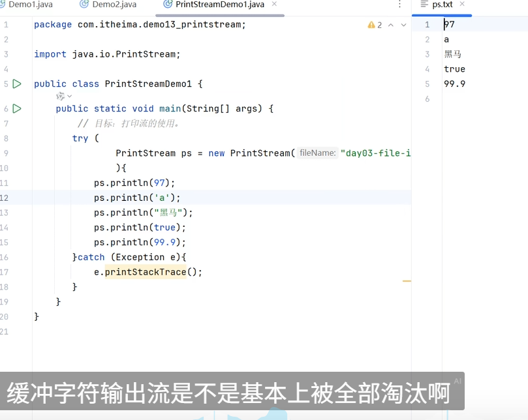528x420 pixels.
Task: Open the editor tabs more-options menu
Action: [399, 5]
